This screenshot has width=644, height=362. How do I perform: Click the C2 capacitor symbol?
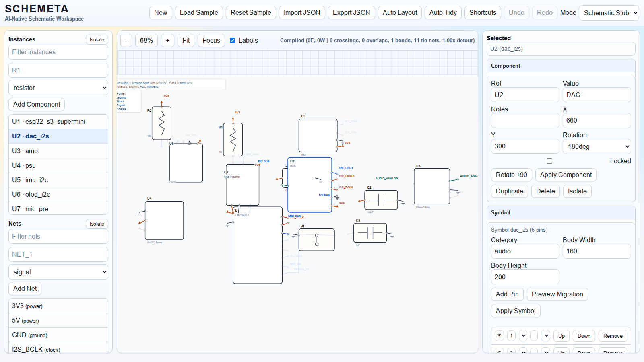click(381, 200)
